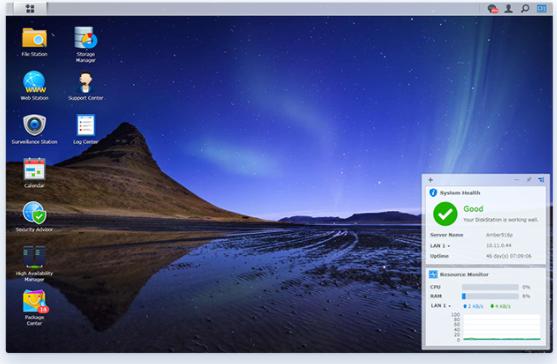Open the DSM Main Menu grid icon
This screenshot has height=364, width=557.
click(30, 9)
